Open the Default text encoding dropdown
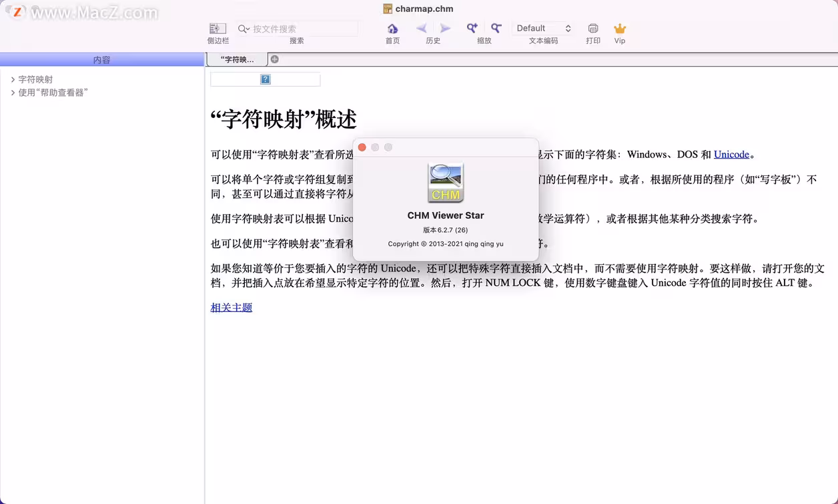 pyautogui.click(x=543, y=28)
